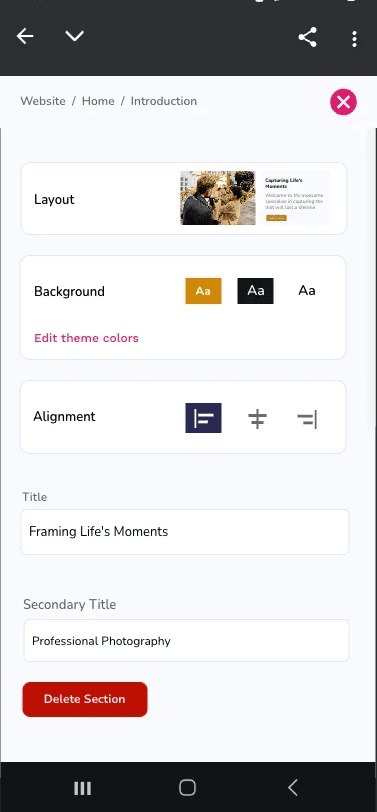Image resolution: width=377 pixels, height=812 pixels.
Task: Open Edit theme colors link
Action: (x=86, y=338)
